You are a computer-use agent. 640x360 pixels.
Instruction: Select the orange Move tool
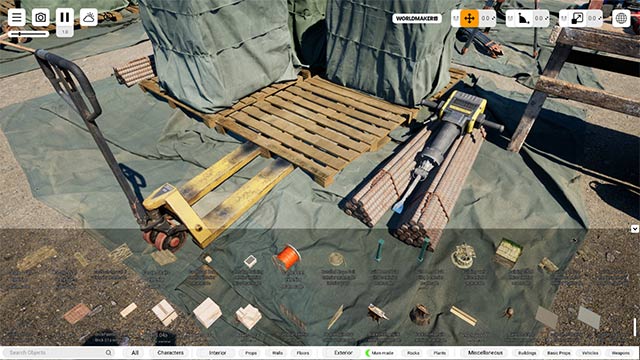469,18
